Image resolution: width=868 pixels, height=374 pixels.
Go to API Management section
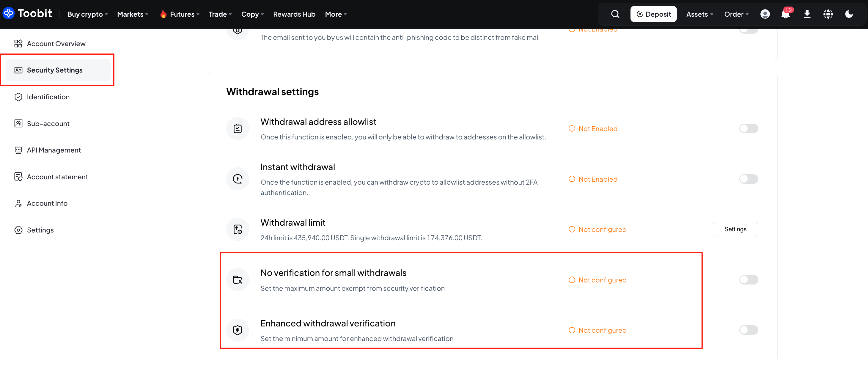click(54, 150)
